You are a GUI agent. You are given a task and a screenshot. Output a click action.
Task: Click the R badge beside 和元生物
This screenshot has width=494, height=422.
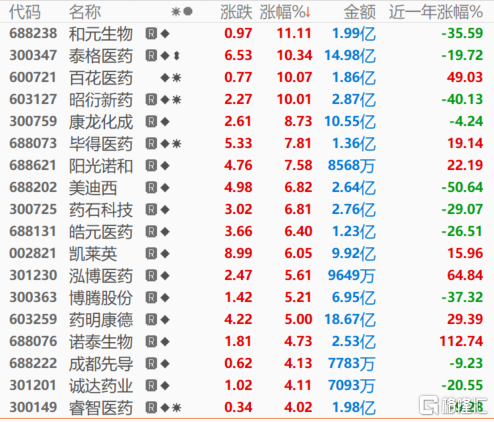click(151, 34)
